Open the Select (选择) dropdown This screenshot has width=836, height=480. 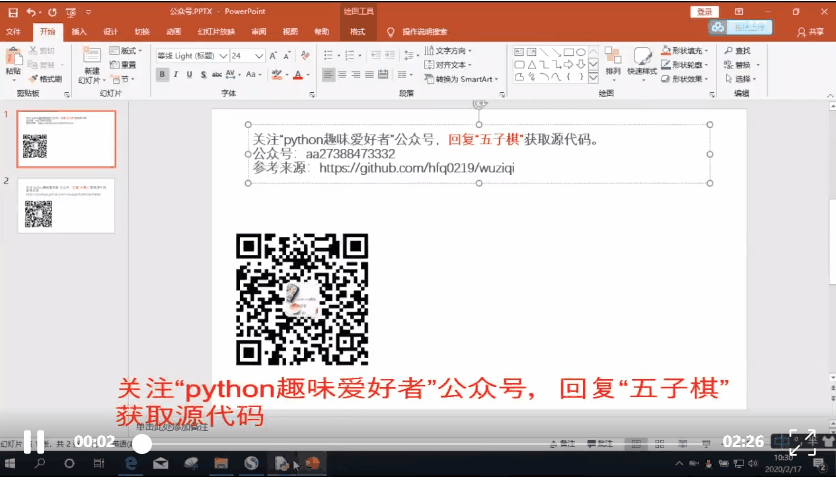tap(740, 79)
